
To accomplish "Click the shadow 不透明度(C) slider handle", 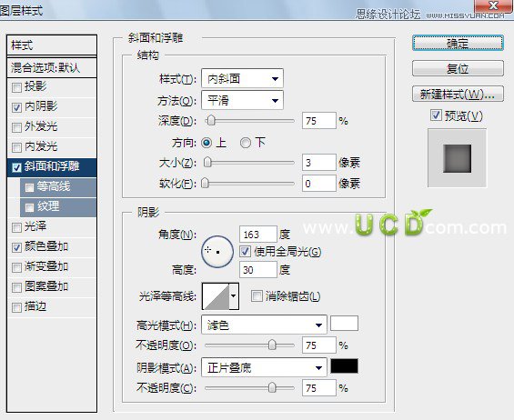I will 272,388.
